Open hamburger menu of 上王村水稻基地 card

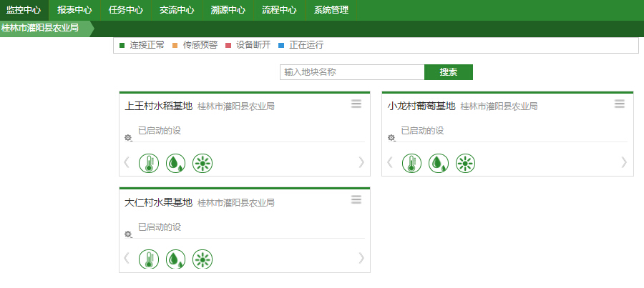(356, 104)
